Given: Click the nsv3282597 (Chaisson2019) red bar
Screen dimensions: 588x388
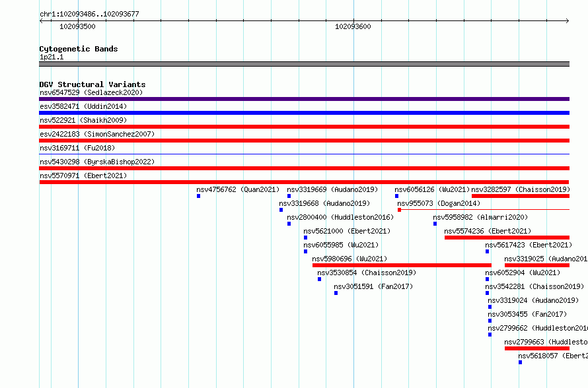Looking at the screenshot, I should click(x=521, y=196).
